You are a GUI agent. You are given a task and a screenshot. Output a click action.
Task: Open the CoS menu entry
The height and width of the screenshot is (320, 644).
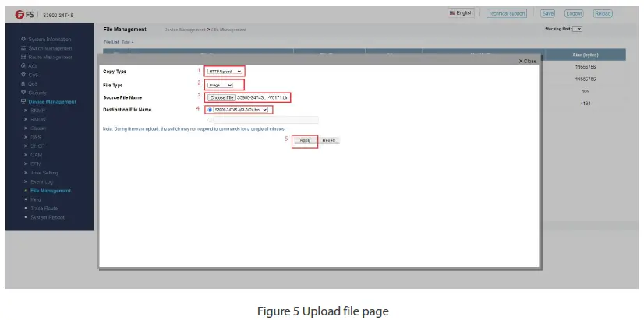click(34, 75)
